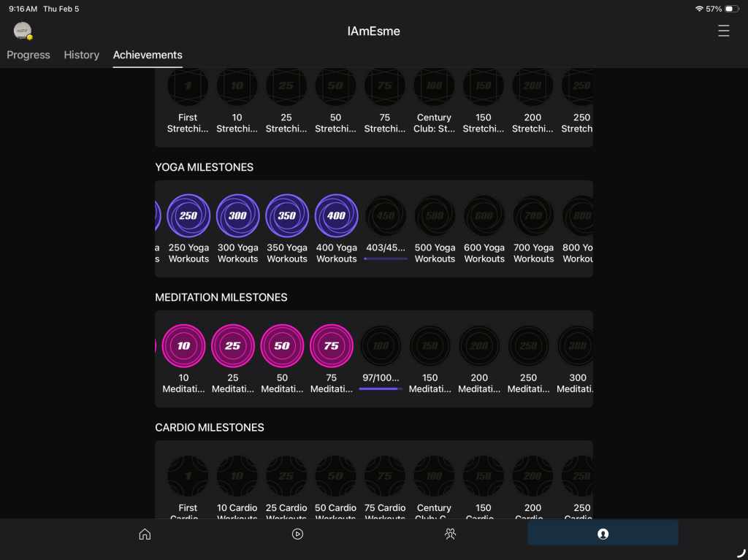Select the 250 Yoga Workouts badge

[188, 216]
